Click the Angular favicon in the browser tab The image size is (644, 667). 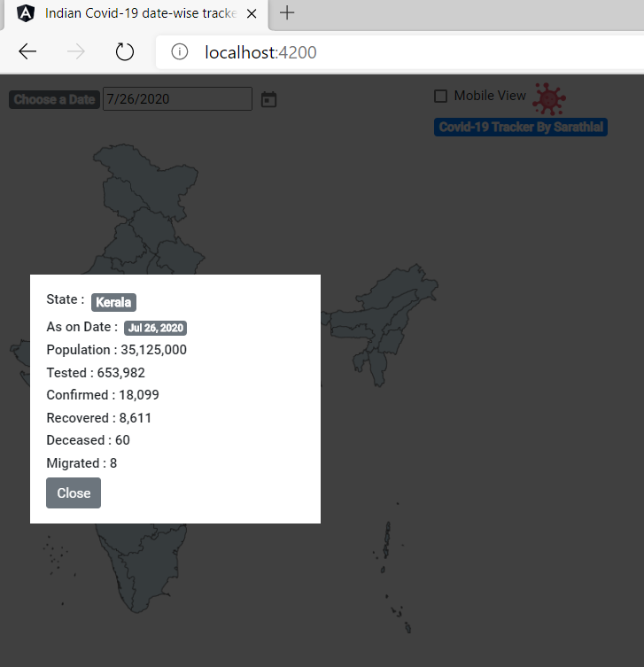(26, 13)
